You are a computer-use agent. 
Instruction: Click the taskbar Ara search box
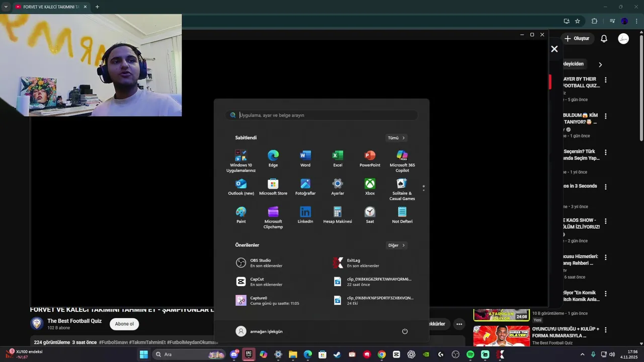pyautogui.click(x=189, y=354)
